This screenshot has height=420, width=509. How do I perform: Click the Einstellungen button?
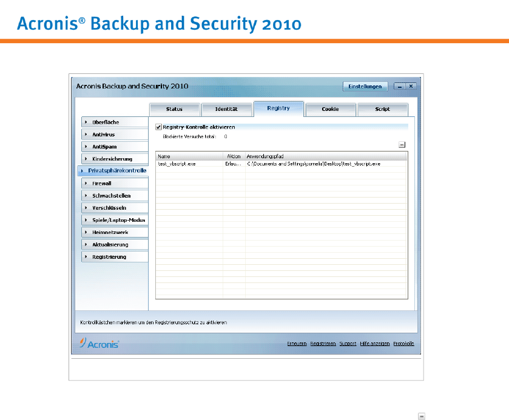[365, 87]
